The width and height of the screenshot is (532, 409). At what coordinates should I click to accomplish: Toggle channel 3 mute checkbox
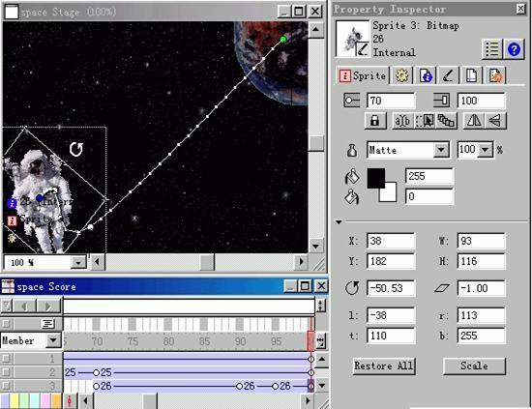[x=6, y=386]
